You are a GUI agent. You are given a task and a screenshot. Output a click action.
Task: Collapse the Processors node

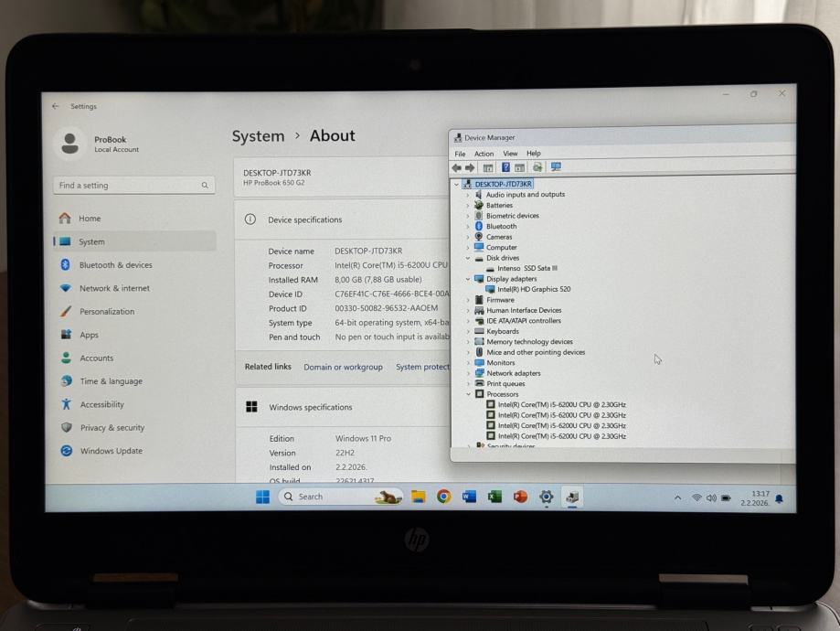click(468, 394)
